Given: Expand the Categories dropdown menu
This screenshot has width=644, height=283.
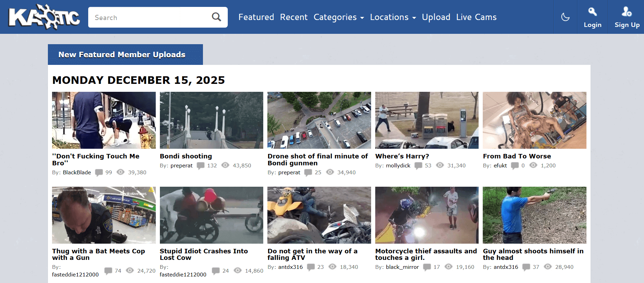Looking at the screenshot, I should click(339, 17).
